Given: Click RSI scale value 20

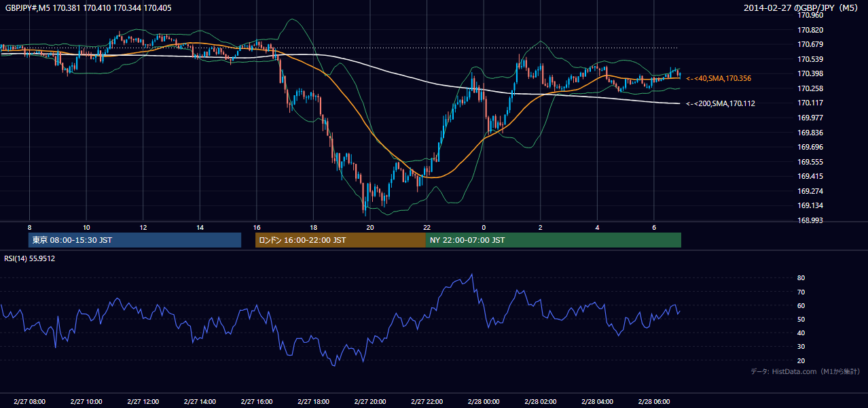Looking at the screenshot, I should click(801, 360).
